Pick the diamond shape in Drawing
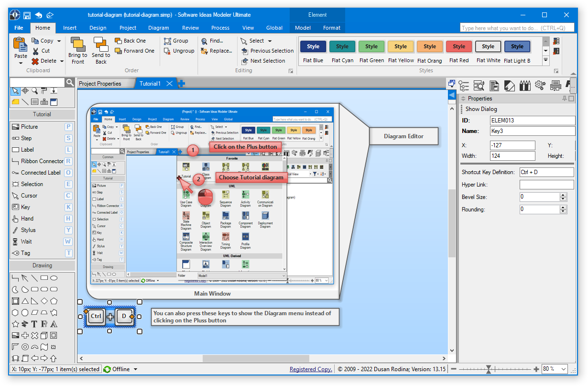 44,301
